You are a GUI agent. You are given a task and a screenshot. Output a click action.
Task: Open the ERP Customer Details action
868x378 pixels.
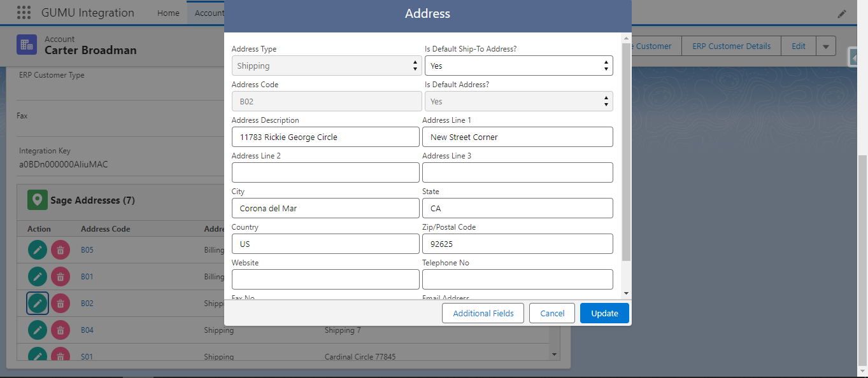[x=731, y=46]
